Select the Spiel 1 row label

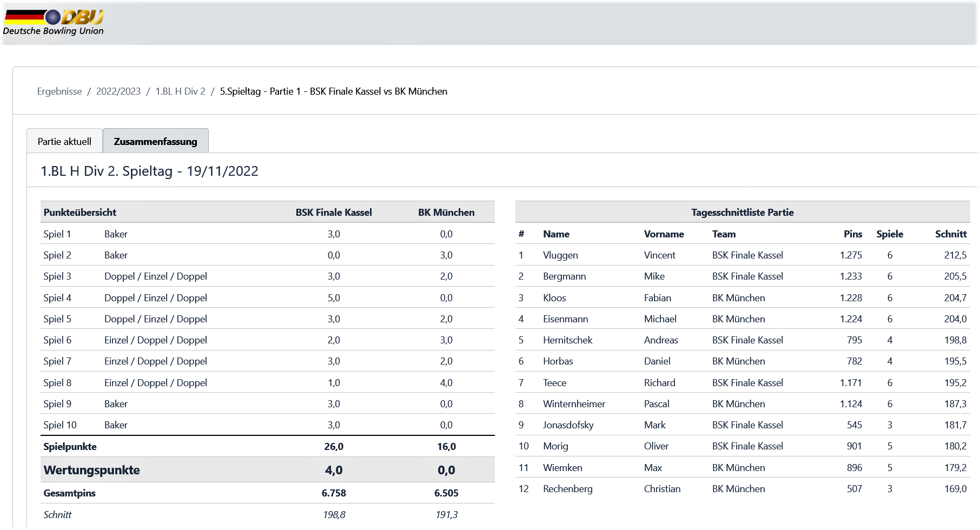[x=57, y=234]
